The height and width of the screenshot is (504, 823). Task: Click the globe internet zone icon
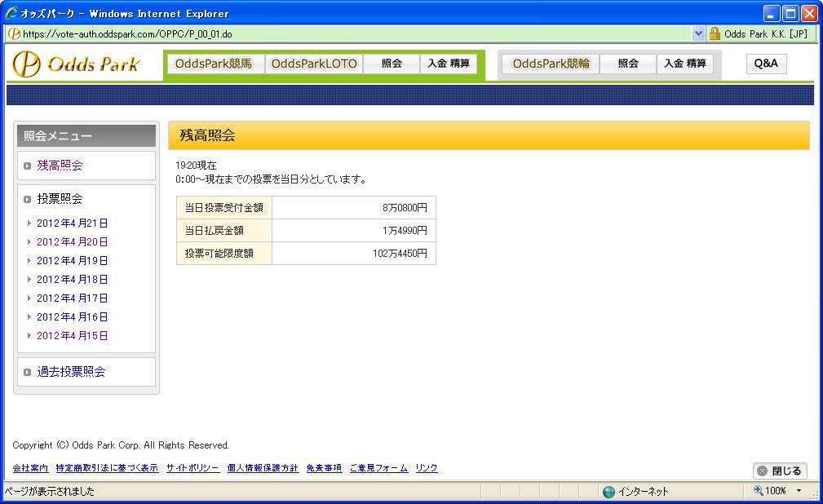(x=608, y=492)
